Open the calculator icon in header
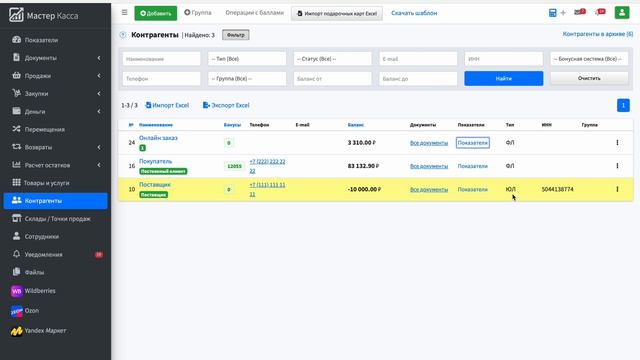Viewport: 640px width, 360px height. click(x=553, y=13)
